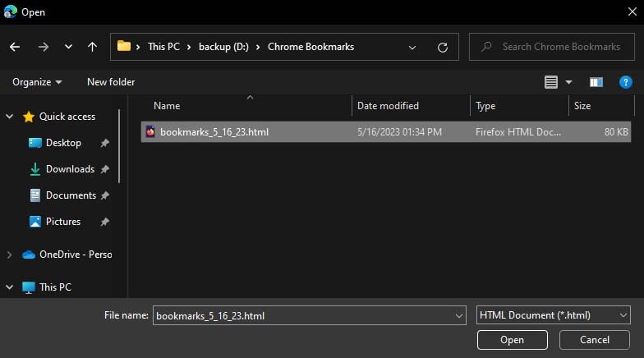Open previous locations address dropdown

(x=412, y=48)
